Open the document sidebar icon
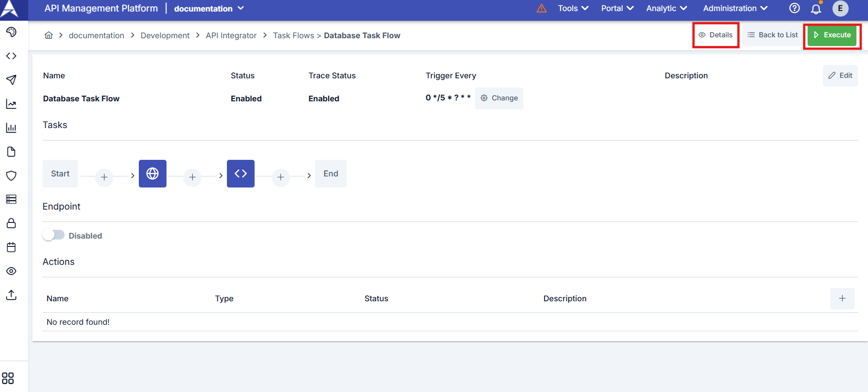Viewport: 868px width, 392px height. click(12, 152)
